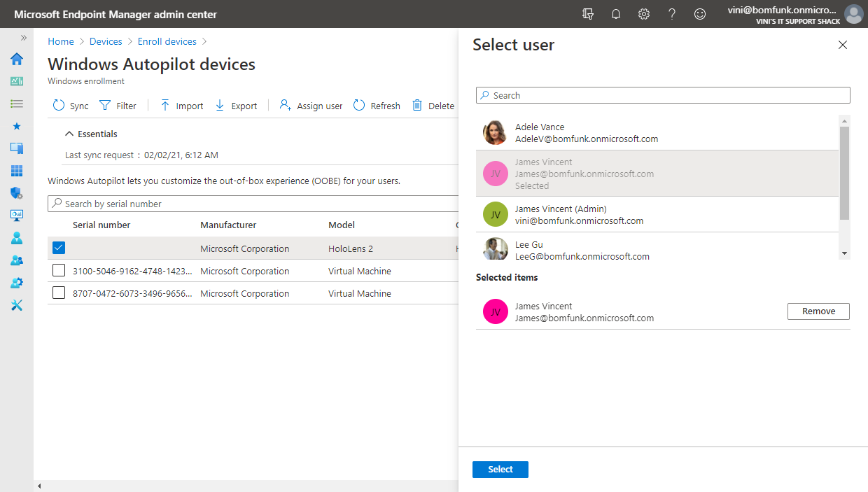Close the Select user panel

[843, 45]
